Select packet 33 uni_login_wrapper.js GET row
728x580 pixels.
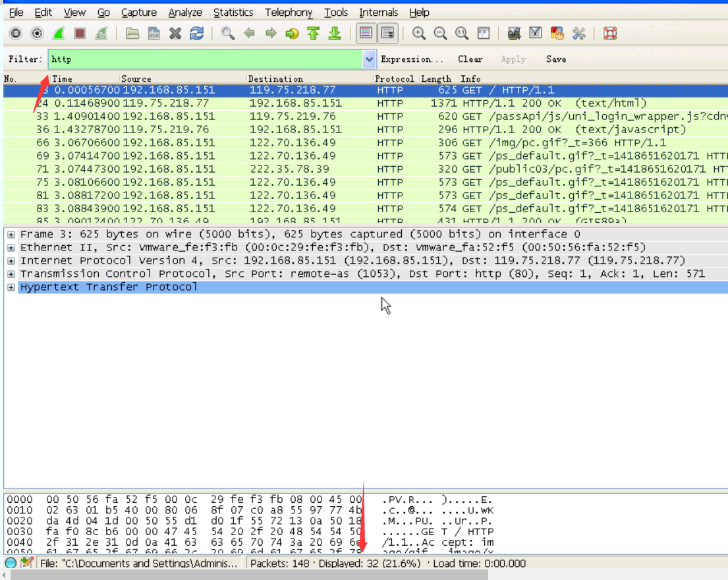[366, 117]
